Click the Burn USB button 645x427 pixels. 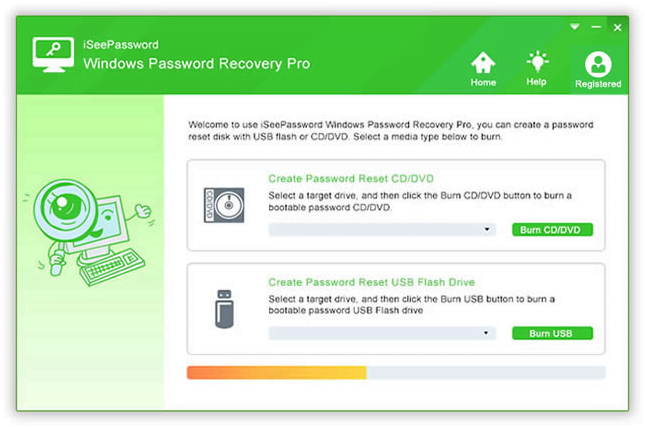[x=552, y=333]
